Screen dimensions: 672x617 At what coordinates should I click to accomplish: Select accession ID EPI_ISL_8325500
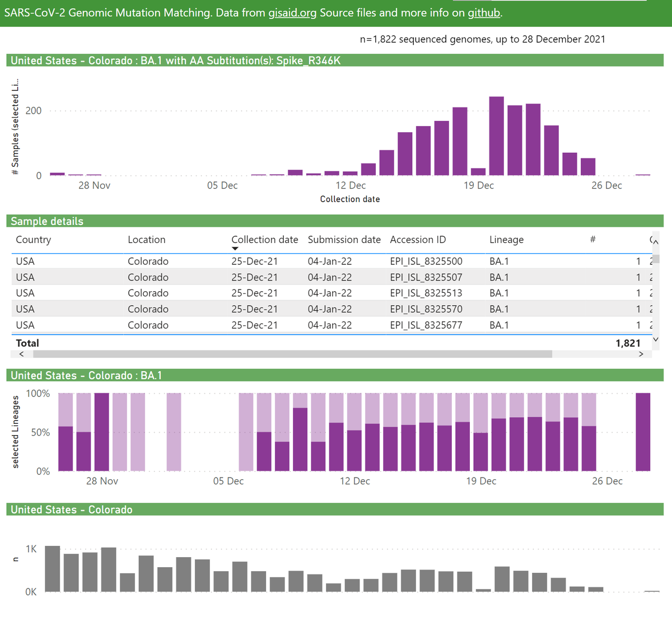426,261
